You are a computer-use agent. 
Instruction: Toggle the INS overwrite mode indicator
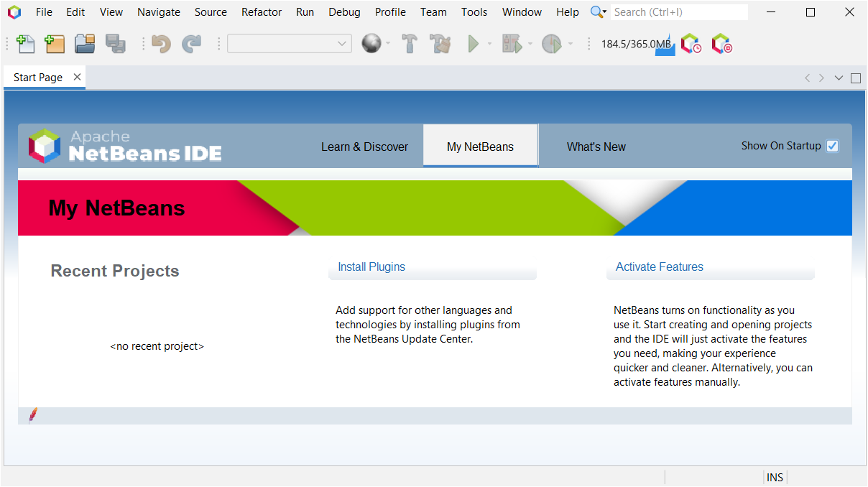coord(775,477)
